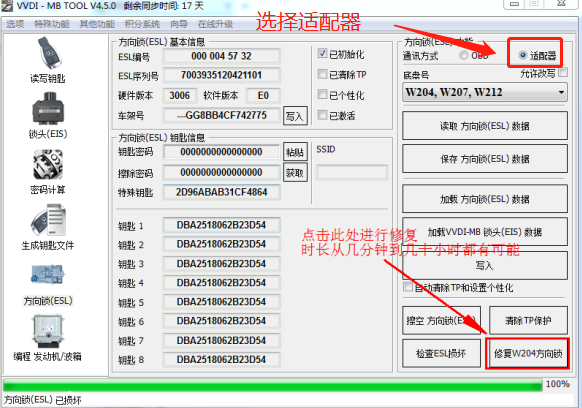Select the 适配器 radio button
Viewport: 582px width, 408px height.
click(523, 55)
